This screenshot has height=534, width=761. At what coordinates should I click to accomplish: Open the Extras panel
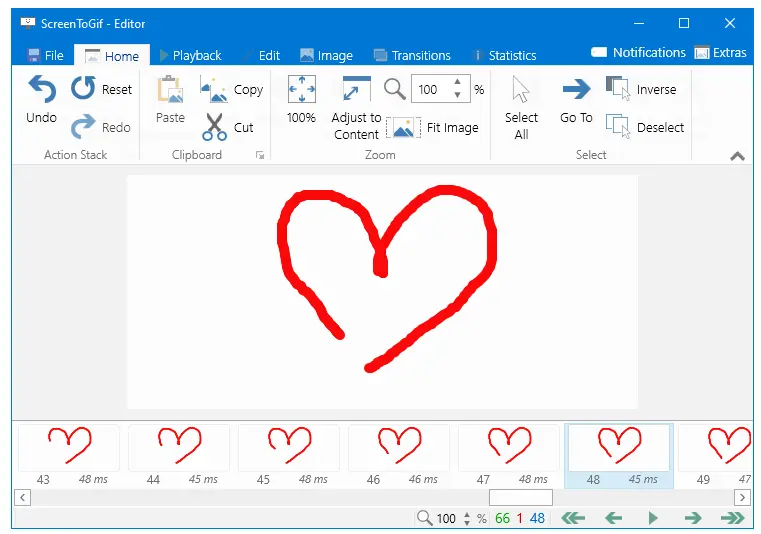(720, 52)
